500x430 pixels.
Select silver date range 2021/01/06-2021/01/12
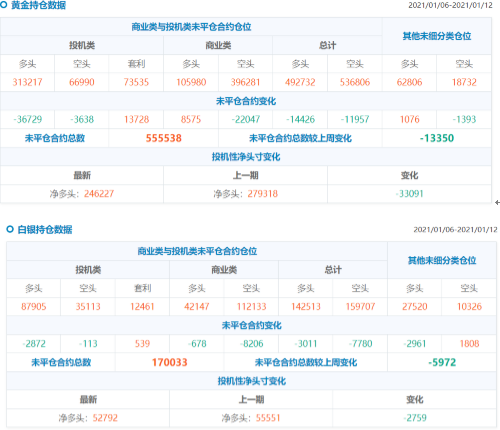455,230
